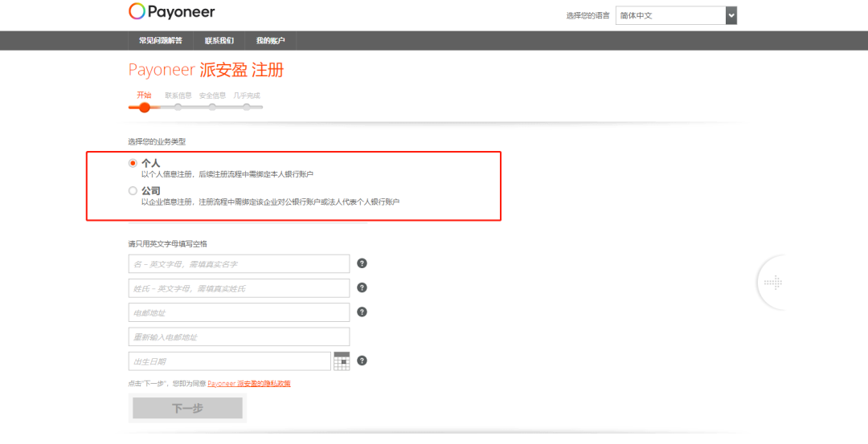Click help icon beside last name field

coord(362,287)
